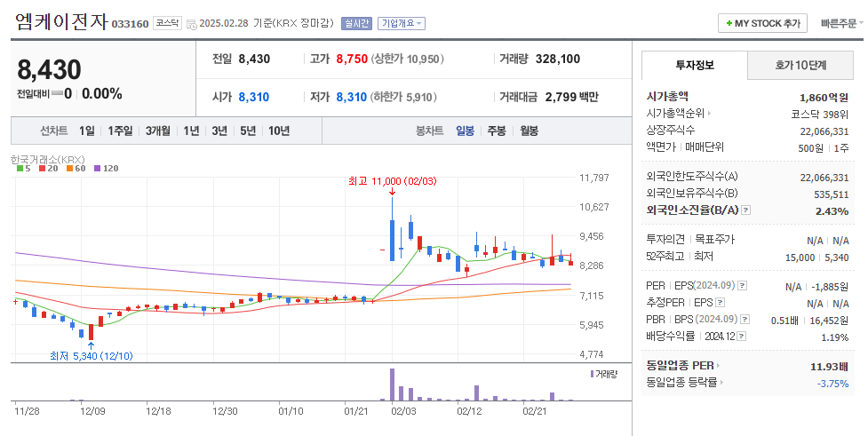Open the 빠른주문 dropdown
The image size is (868, 436).
point(841,23)
